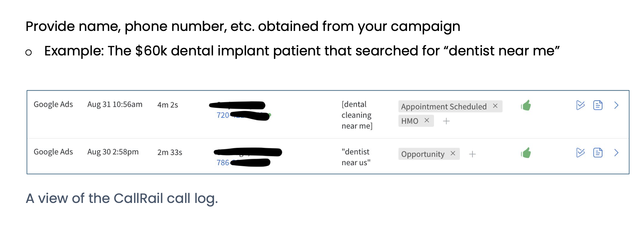Open call review icon for Aug 31 call
The width and height of the screenshot is (644, 240).
(x=580, y=105)
